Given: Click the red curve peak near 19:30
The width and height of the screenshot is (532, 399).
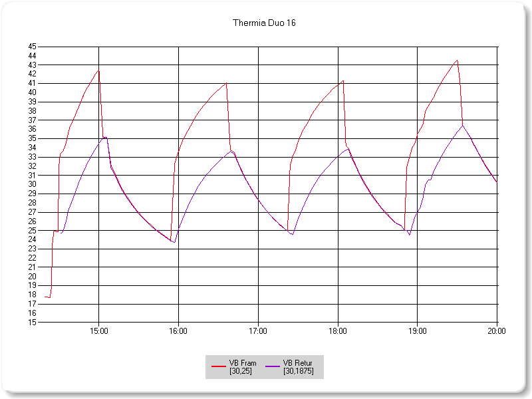Looking at the screenshot, I should tap(457, 61).
